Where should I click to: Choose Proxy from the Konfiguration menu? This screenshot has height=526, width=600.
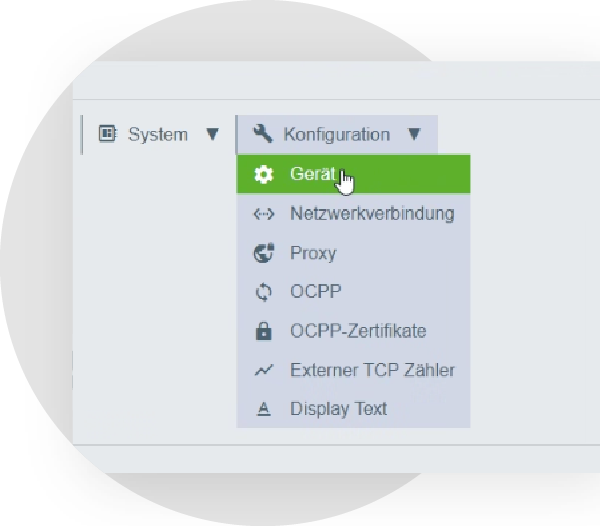[313, 253]
